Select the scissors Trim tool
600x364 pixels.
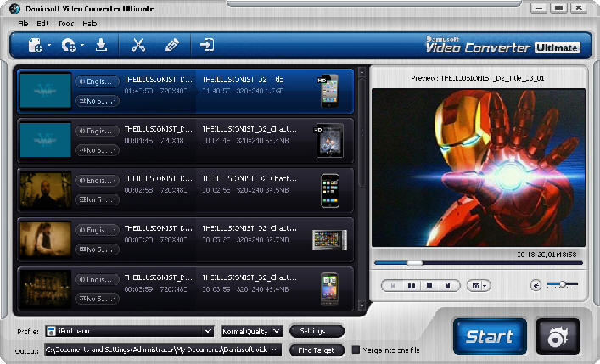click(x=138, y=45)
